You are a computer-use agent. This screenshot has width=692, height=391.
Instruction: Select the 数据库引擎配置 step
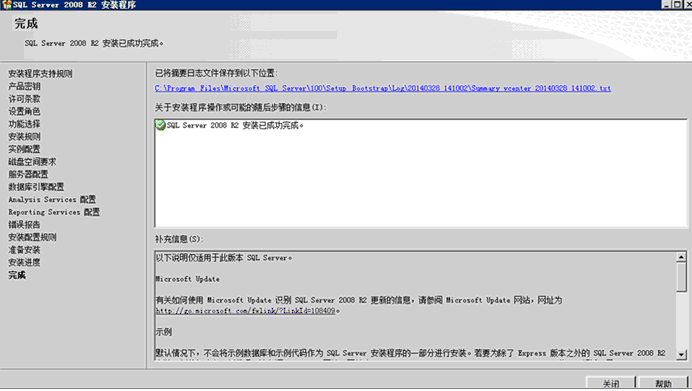coord(36,187)
